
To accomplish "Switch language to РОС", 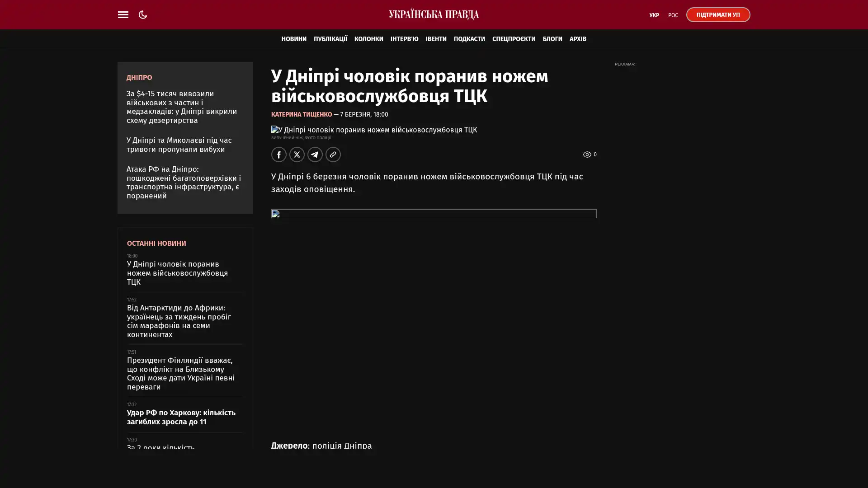I will (x=673, y=15).
